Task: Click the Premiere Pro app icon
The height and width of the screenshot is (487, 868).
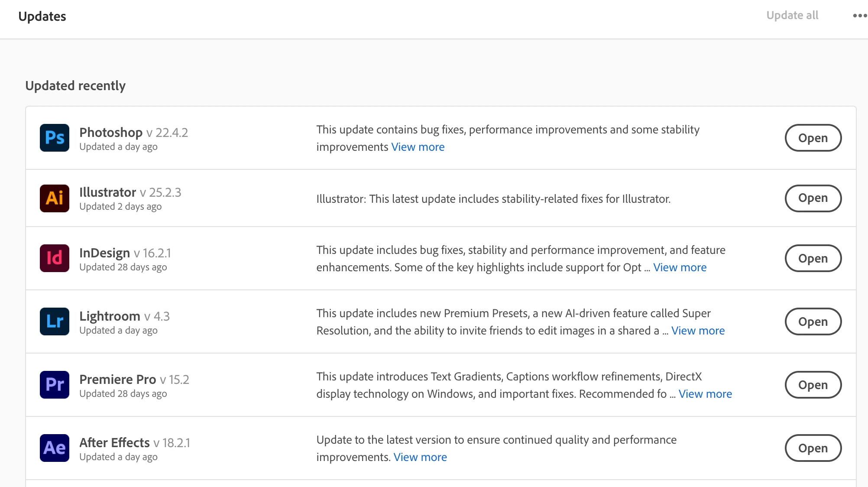Action: [x=55, y=385]
